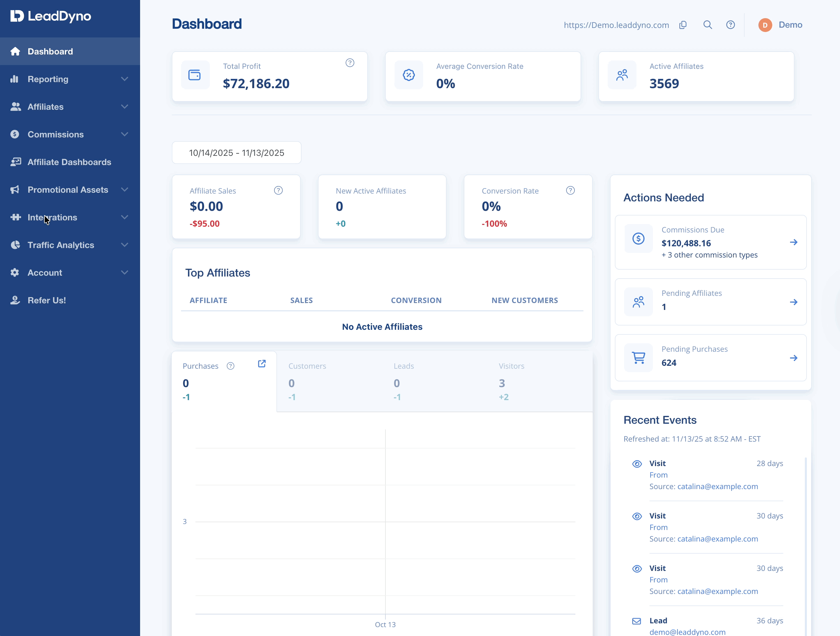Sort by the AFFILIATE column header
Screen dimensions: 840x636
tap(208, 300)
